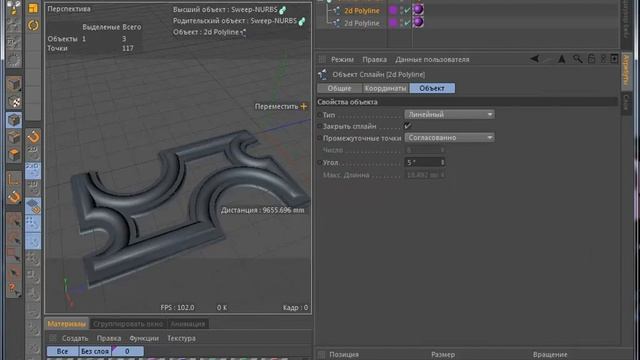Open the Тип dropdown showing Линейный
This screenshot has height=360, width=640.
click(449, 115)
